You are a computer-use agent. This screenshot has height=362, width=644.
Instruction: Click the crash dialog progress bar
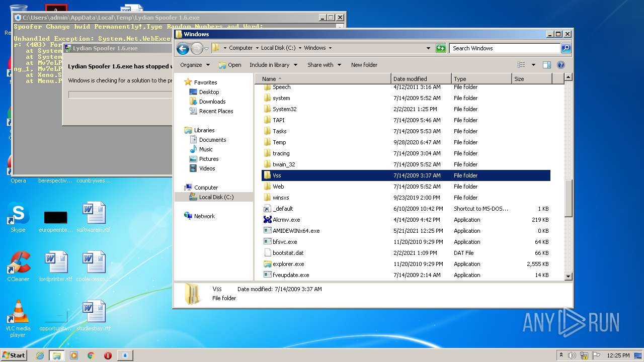click(120, 95)
